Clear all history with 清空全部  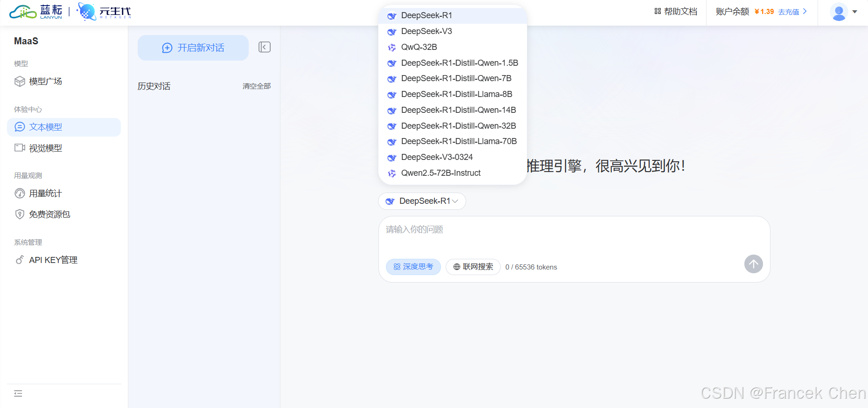(257, 86)
